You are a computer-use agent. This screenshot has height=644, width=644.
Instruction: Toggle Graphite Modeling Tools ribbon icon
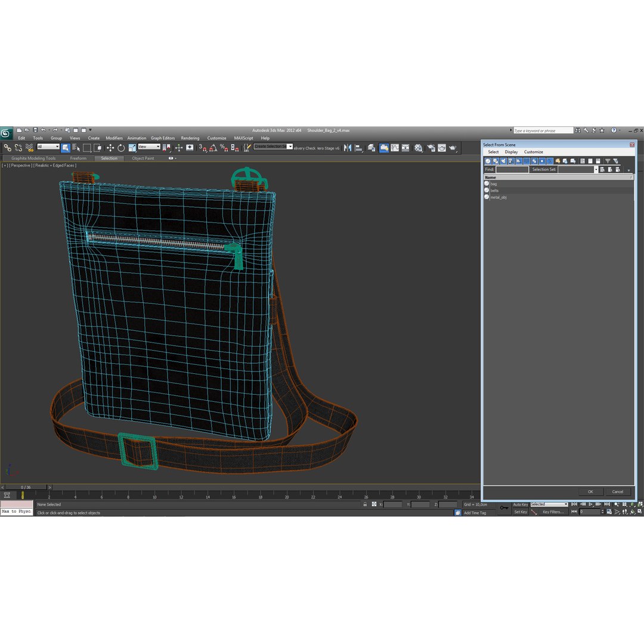[383, 148]
